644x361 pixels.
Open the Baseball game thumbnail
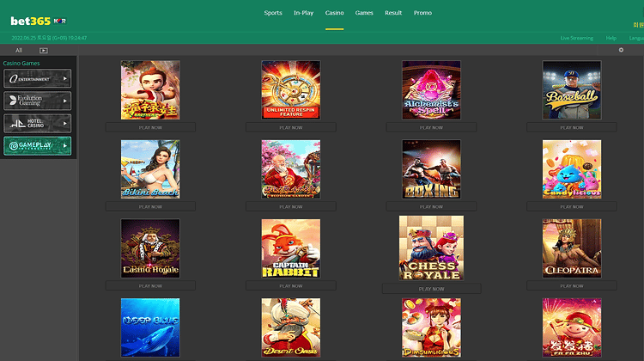coord(572,90)
